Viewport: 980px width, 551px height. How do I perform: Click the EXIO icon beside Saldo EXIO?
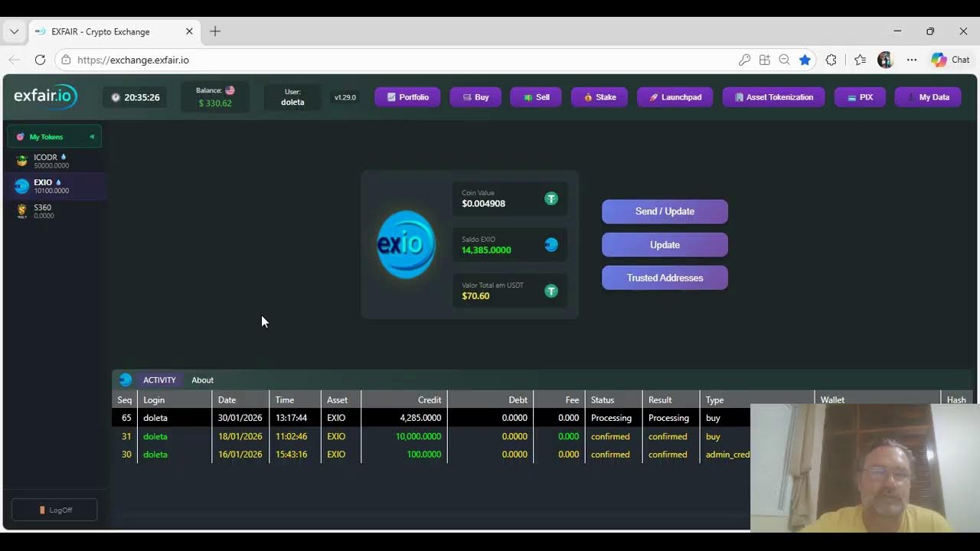(550, 245)
